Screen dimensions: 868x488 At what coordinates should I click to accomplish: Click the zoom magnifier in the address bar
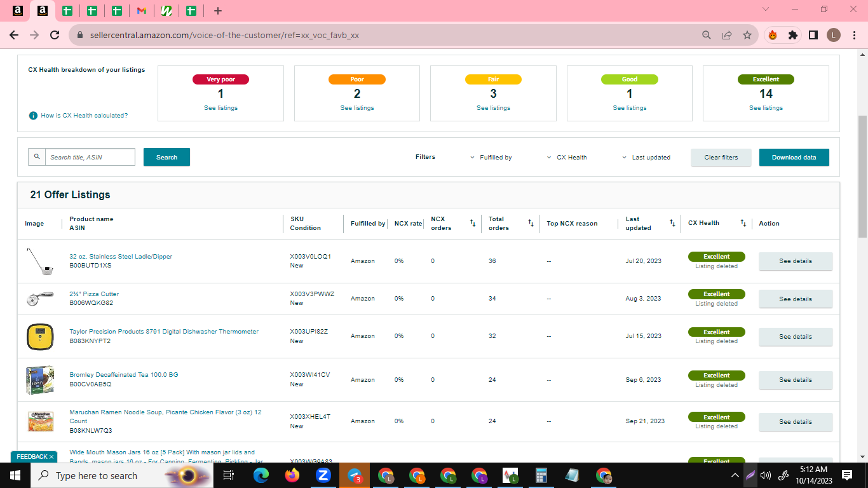tap(707, 35)
